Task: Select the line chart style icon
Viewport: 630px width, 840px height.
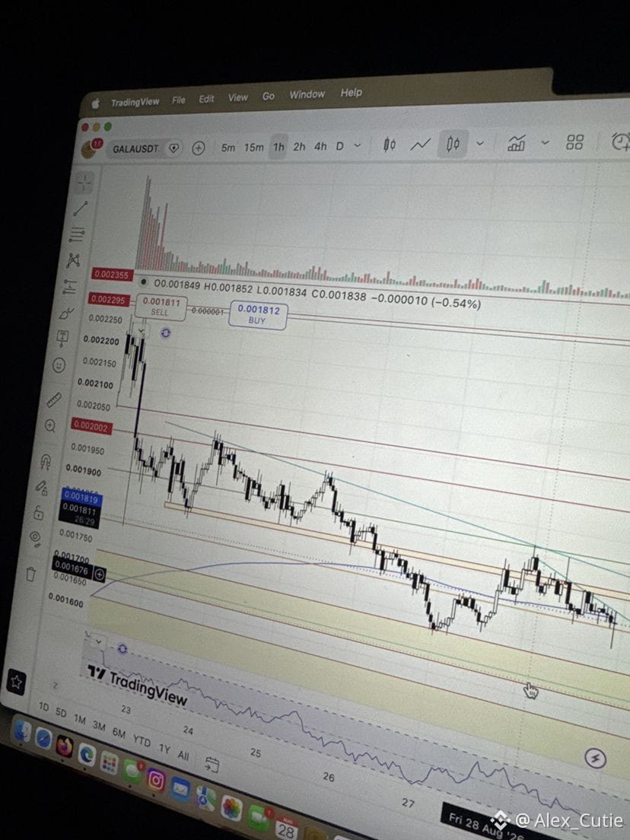Action: pos(421,144)
